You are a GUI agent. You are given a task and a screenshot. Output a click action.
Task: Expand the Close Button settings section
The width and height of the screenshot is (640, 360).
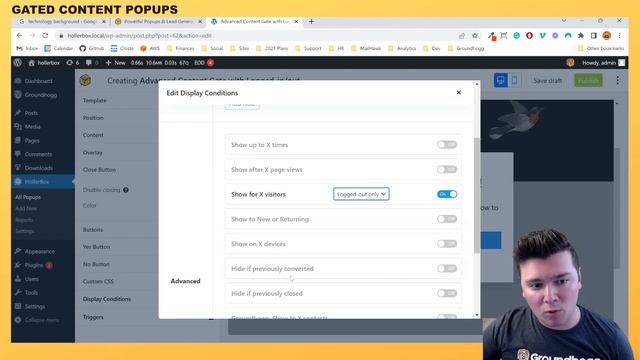[99, 170]
